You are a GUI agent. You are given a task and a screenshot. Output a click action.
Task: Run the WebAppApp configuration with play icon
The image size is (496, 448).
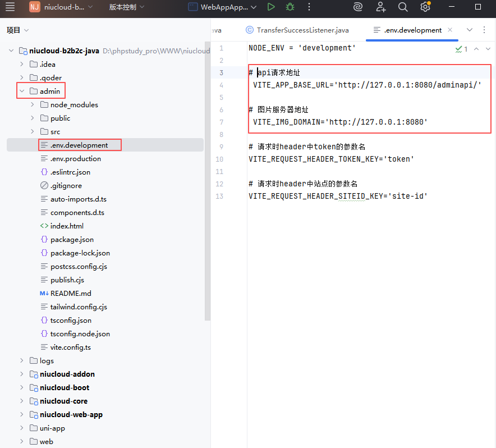[x=271, y=7]
